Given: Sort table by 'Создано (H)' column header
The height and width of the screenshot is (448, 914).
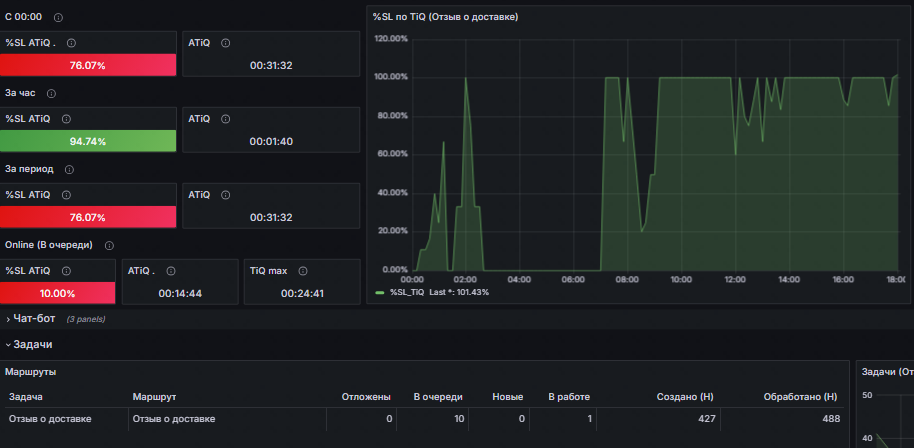Looking at the screenshot, I should coord(685,397).
